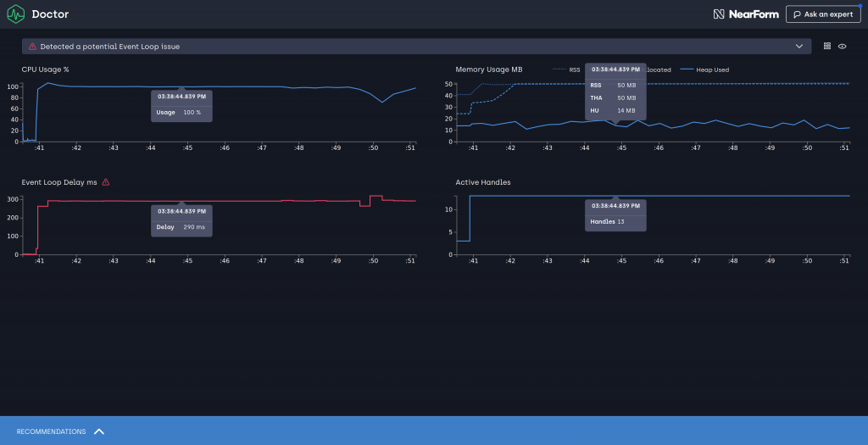
Task: Click the Event Loop Delay spike near :50
Action: [x=376, y=196]
